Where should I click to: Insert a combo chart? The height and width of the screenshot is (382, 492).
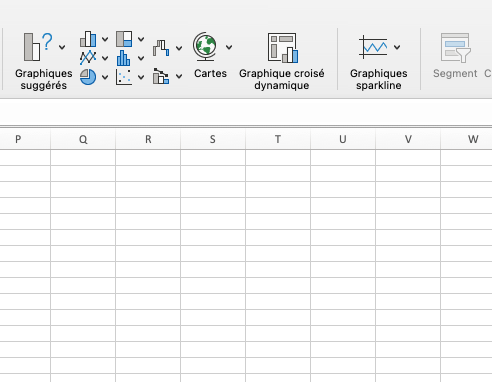(161, 76)
